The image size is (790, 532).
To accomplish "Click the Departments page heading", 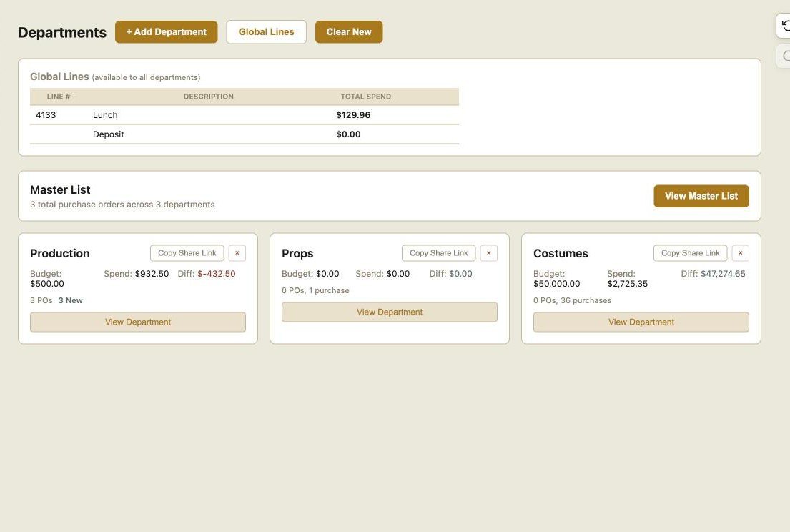I will tap(62, 32).
